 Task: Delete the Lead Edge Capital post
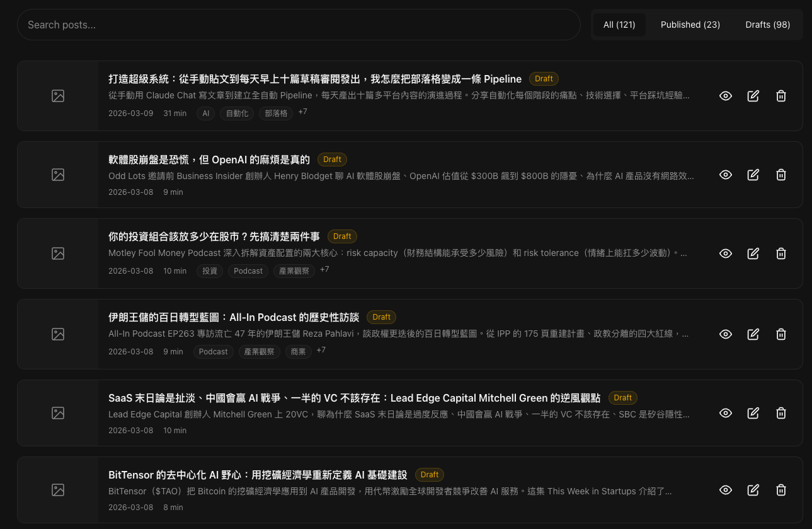tap(781, 413)
